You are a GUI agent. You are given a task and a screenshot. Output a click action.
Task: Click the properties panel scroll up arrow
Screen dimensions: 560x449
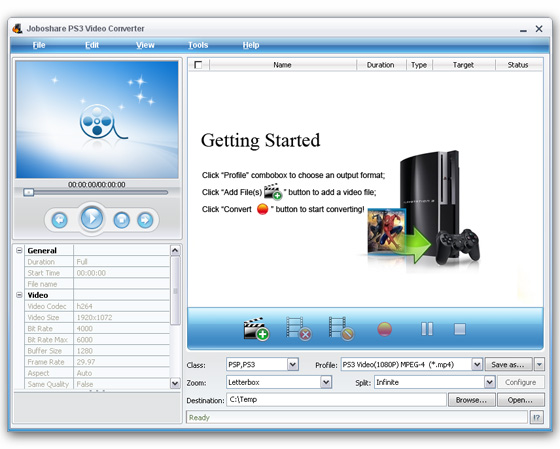[175, 250]
